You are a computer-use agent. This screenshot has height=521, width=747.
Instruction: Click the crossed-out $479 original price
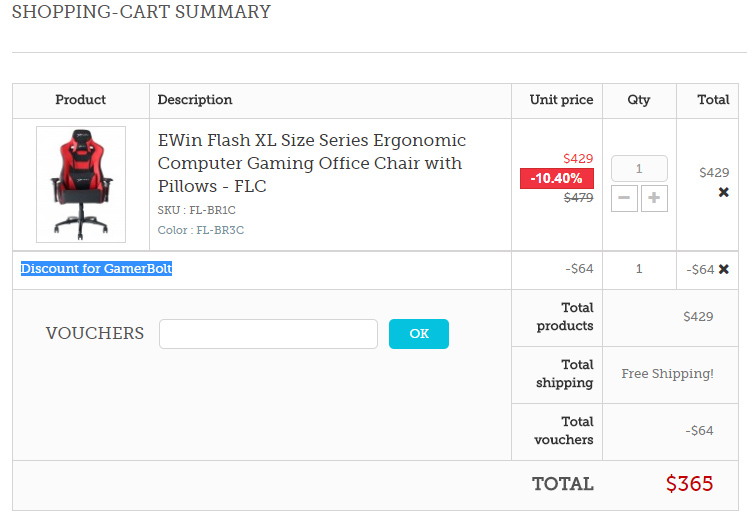[x=578, y=198]
